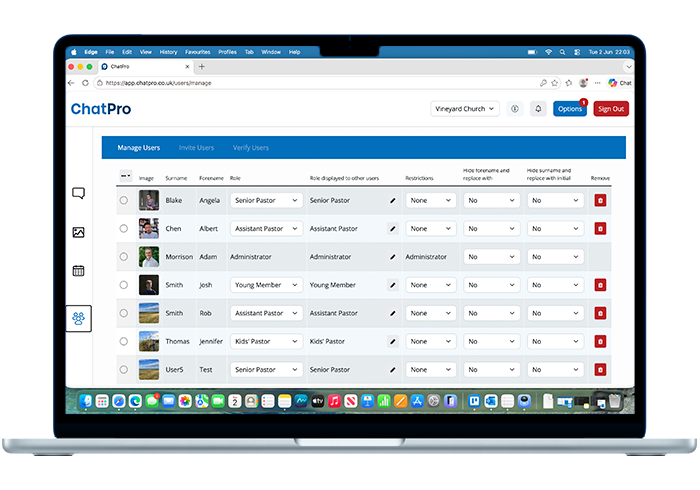This screenshot has width=700, height=490.
Task: Open the image gallery sidebar icon
Action: click(x=79, y=232)
